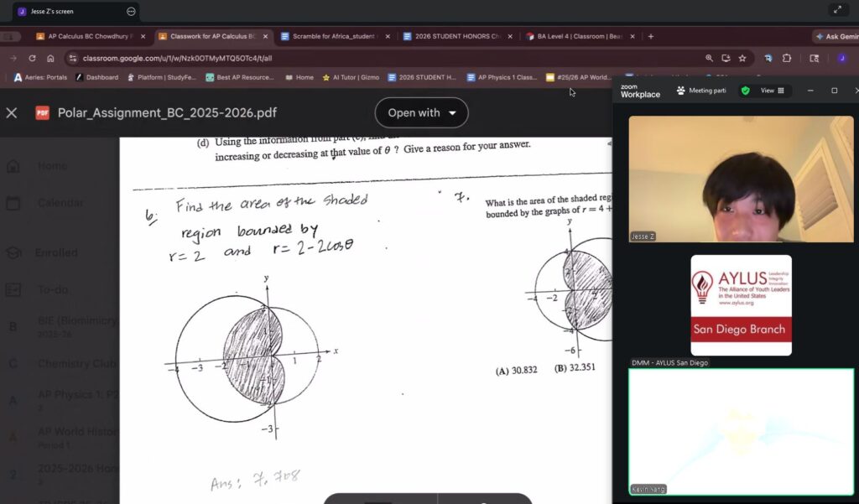The width and height of the screenshot is (859, 504).
Task: Open the browser extensions puzzle icon
Action: pyautogui.click(x=787, y=58)
